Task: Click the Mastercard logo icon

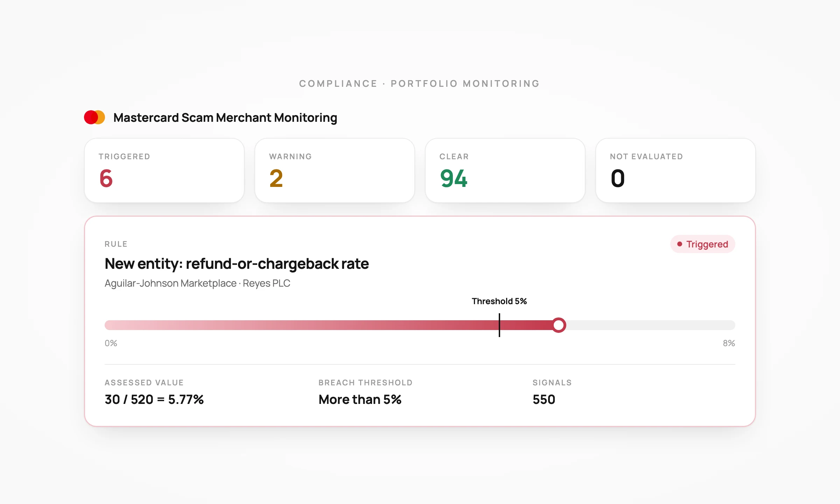Action: click(x=94, y=118)
